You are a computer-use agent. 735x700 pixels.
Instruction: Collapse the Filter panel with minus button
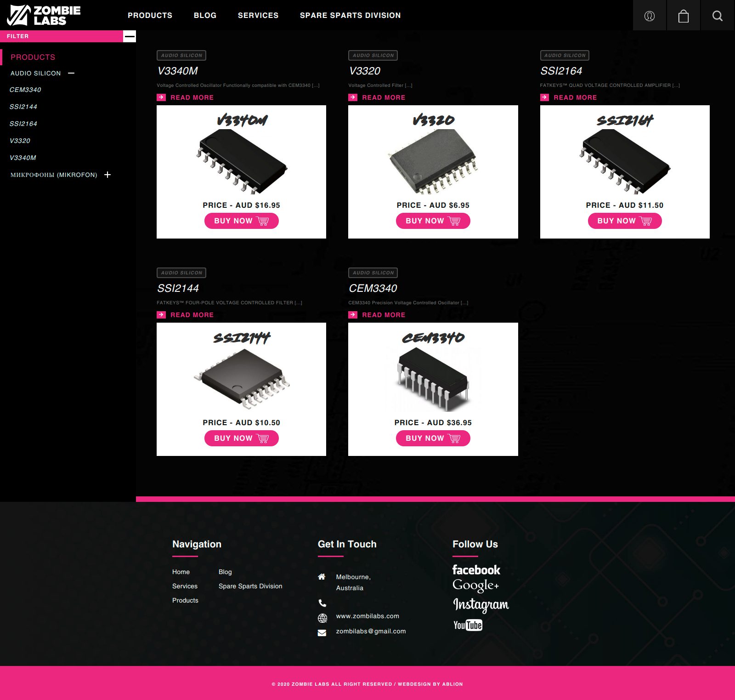coord(130,36)
